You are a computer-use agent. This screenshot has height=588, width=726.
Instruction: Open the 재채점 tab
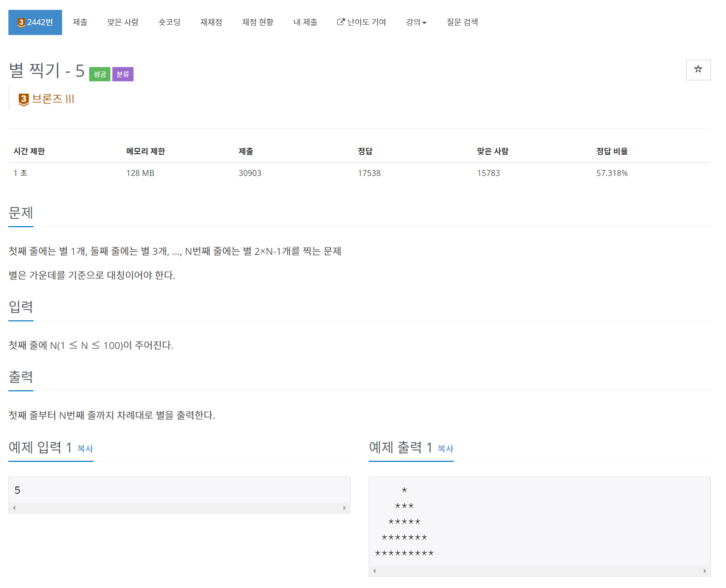click(211, 22)
